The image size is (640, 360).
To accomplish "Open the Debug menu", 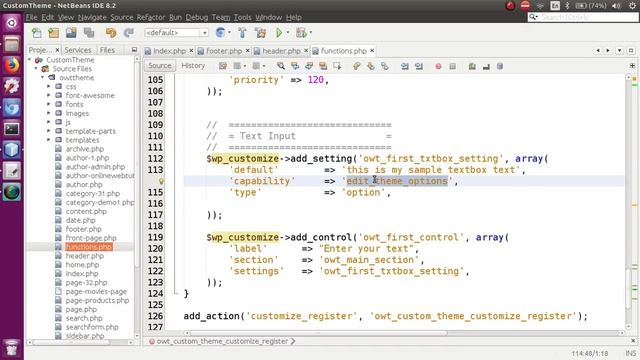I will 197,17.
